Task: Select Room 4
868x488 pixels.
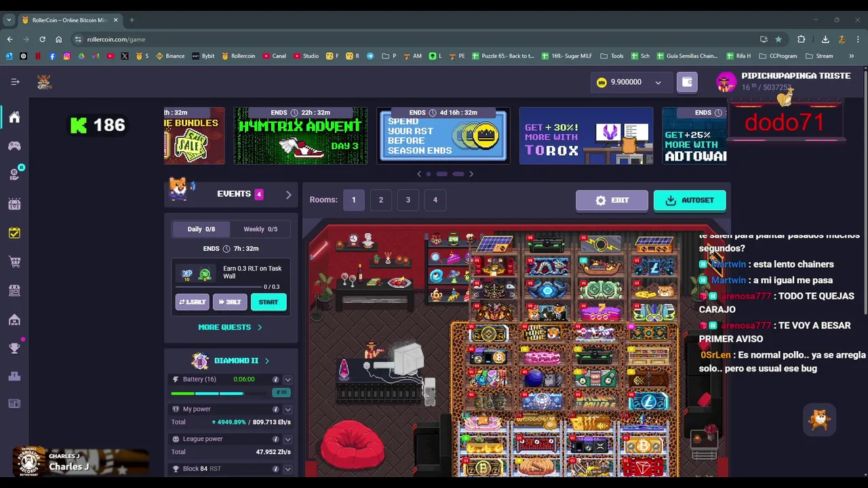Action: (x=435, y=200)
